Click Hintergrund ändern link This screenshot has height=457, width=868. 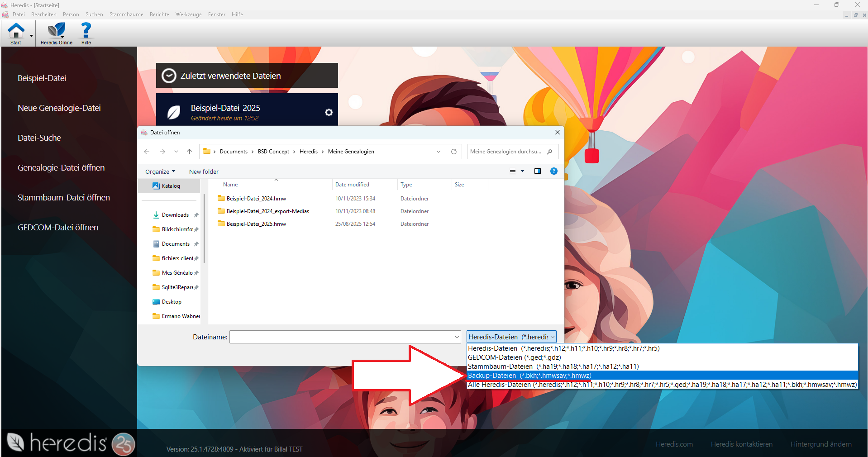820,444
